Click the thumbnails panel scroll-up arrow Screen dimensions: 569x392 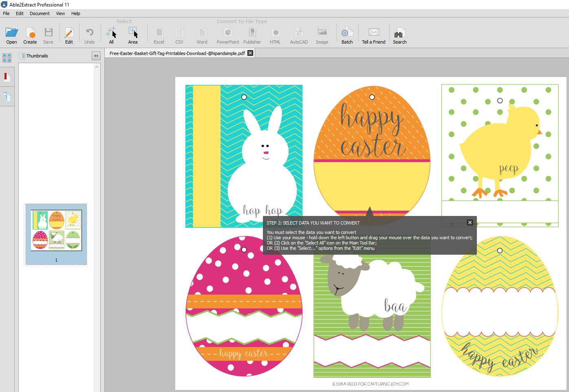[x=97, y=66]
